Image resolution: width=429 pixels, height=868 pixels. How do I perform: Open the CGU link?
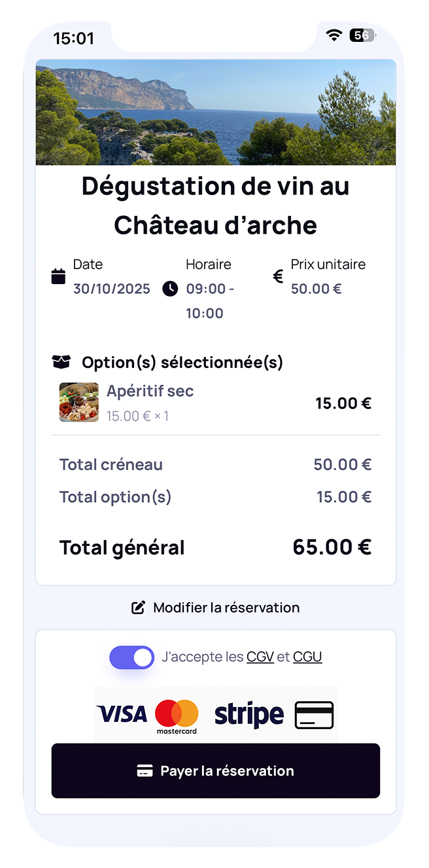307,657
